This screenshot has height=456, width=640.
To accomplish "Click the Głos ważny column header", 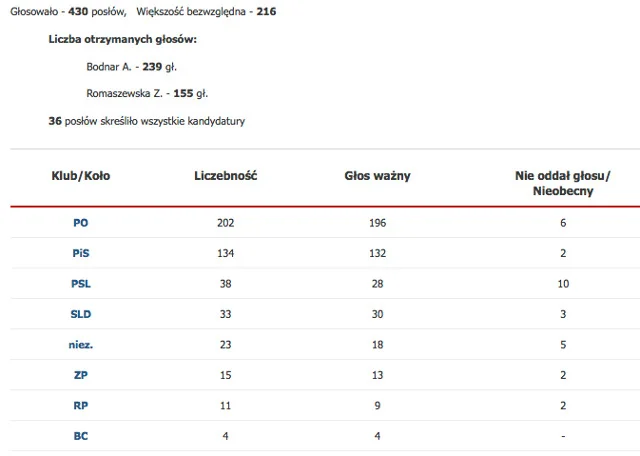I will click(377, 176).
